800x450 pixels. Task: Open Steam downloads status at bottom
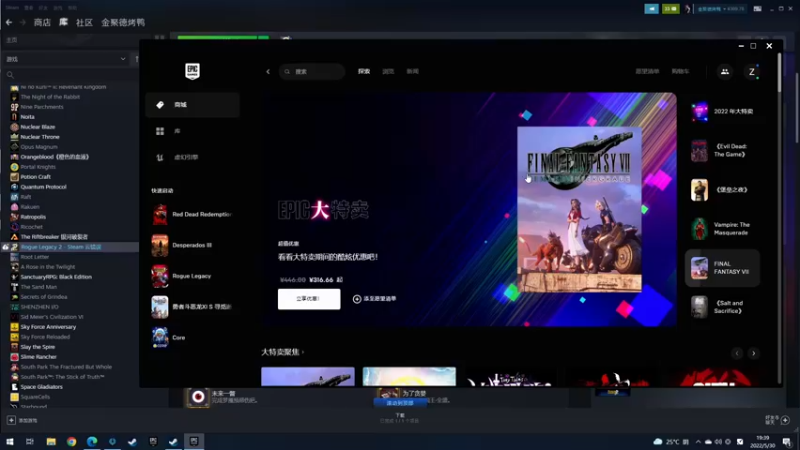400,418
